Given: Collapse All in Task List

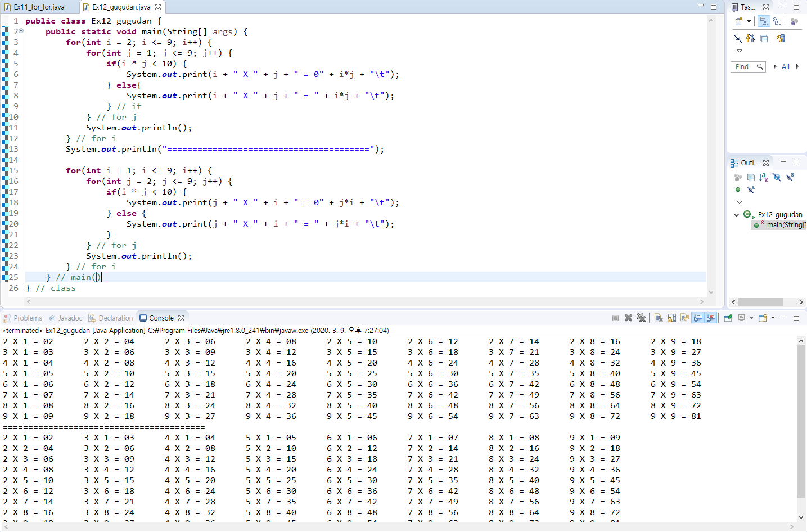Looking at the screenshot, I should [x=764, y=38].
